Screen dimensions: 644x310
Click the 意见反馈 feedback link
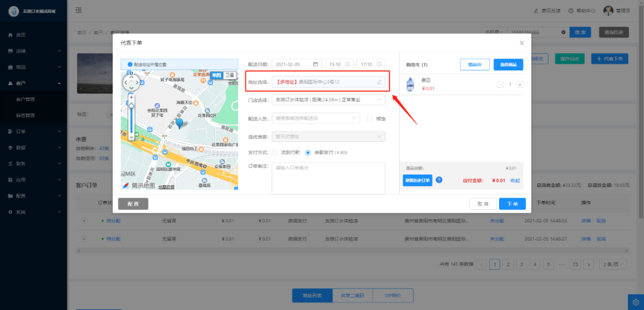[547, 11]
